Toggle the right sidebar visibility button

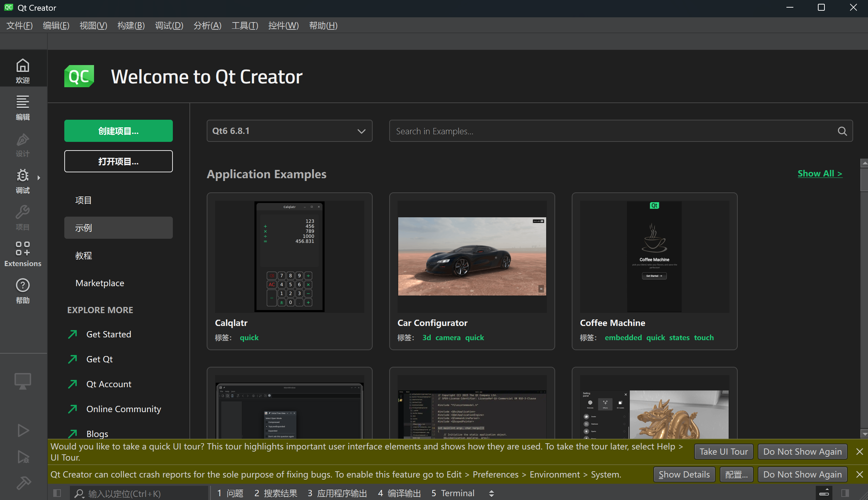point(845,493)
